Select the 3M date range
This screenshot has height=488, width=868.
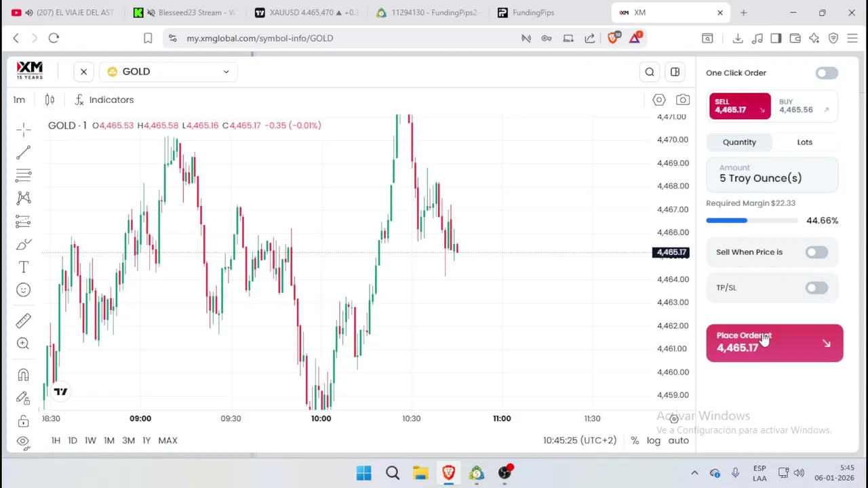click(128, 441)
